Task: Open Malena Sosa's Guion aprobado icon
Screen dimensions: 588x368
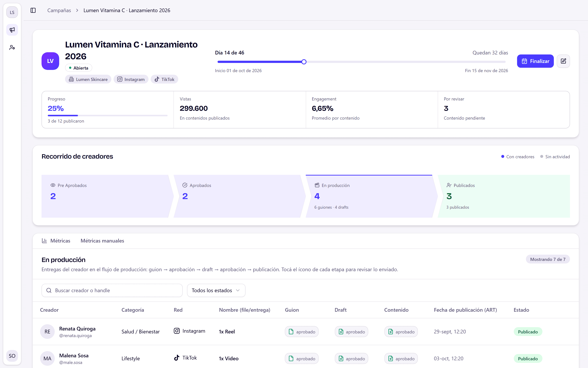Action: [302, 358]
